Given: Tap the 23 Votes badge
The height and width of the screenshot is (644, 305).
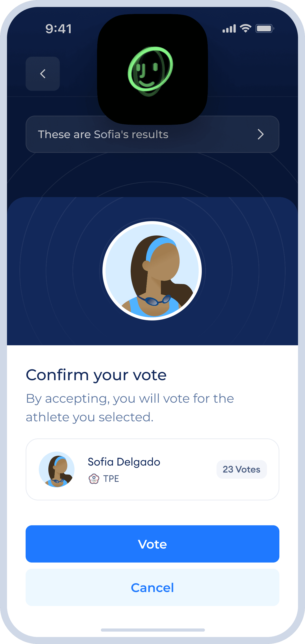Looking at the screenshot, I should [241, 469].
